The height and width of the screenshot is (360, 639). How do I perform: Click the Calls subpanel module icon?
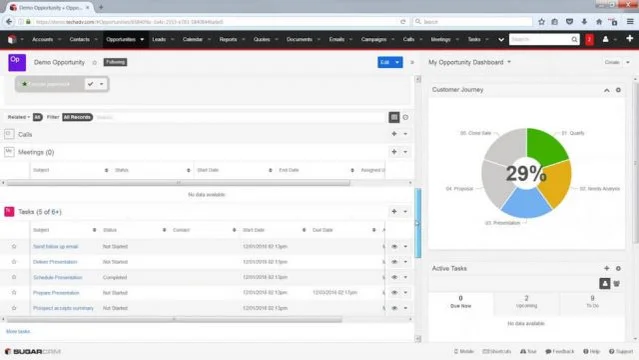(9, 134)
